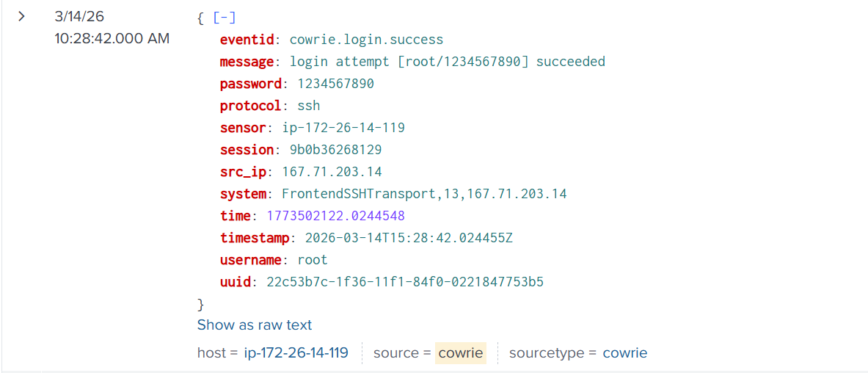Click the username value root
868x373 pixels.
(312, 260)
